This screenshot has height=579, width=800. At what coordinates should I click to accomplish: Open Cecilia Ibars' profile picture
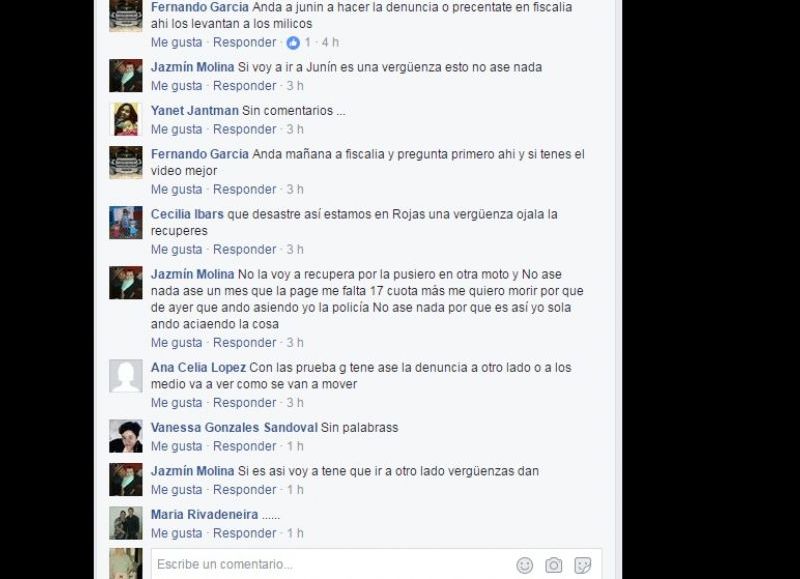click(x=126, y=222)
